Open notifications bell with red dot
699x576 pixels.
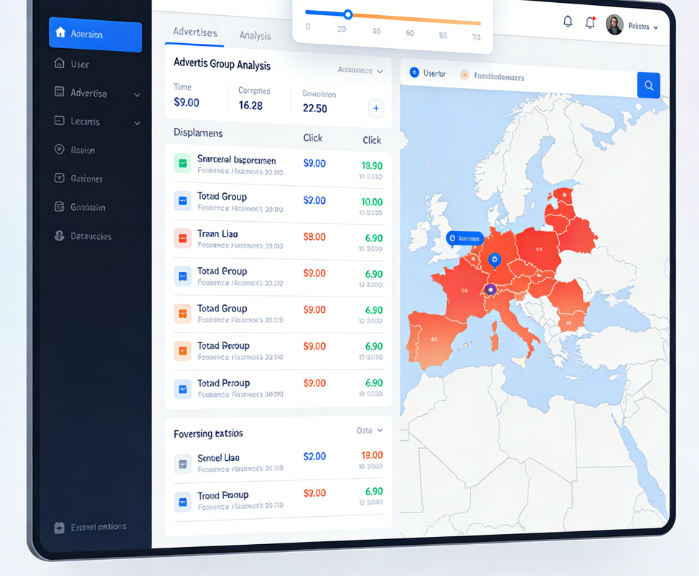click(x=590, y=22)
